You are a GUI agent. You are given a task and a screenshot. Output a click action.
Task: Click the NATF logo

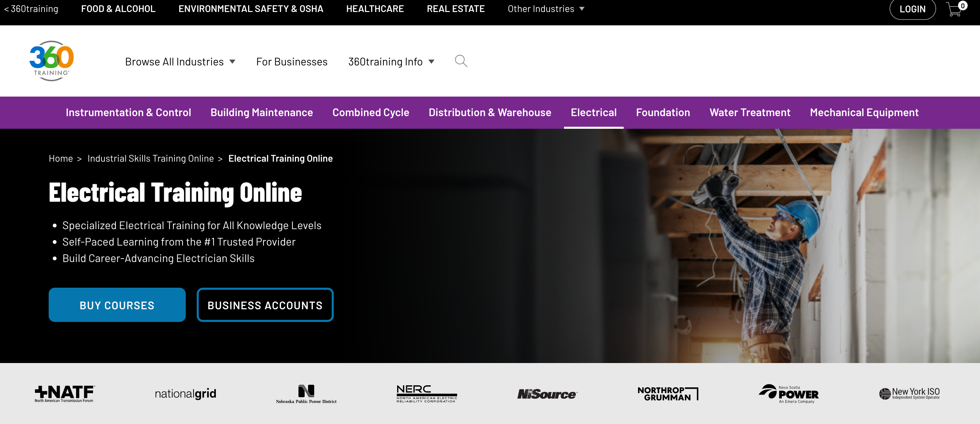tap(64, 393)
